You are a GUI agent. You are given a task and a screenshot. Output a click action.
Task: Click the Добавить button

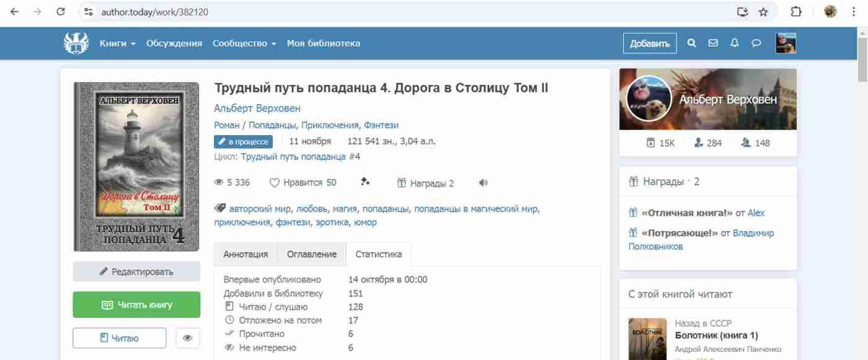649,43
